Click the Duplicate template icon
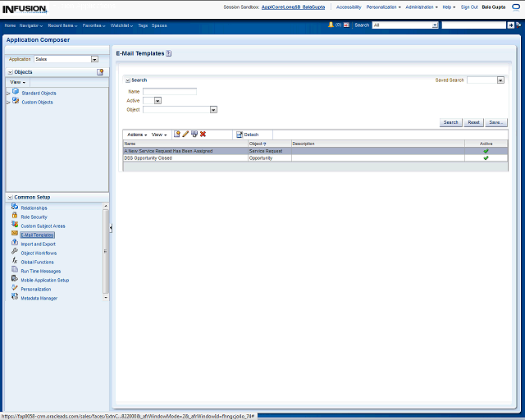This screenshot has width=525, height=420. (194, 134)
